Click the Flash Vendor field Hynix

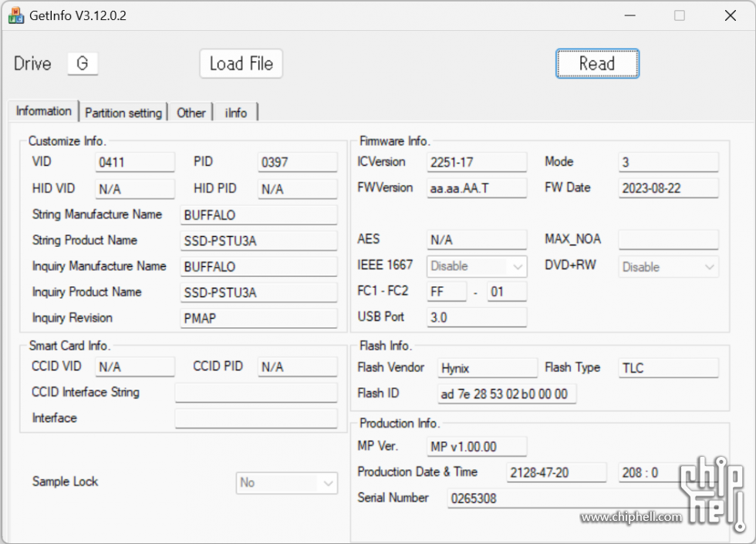pos(488,368)
